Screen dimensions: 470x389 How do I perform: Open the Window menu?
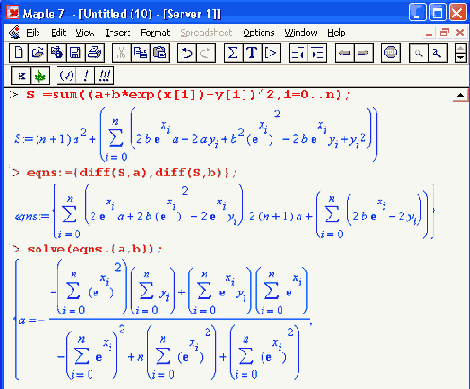301,33
